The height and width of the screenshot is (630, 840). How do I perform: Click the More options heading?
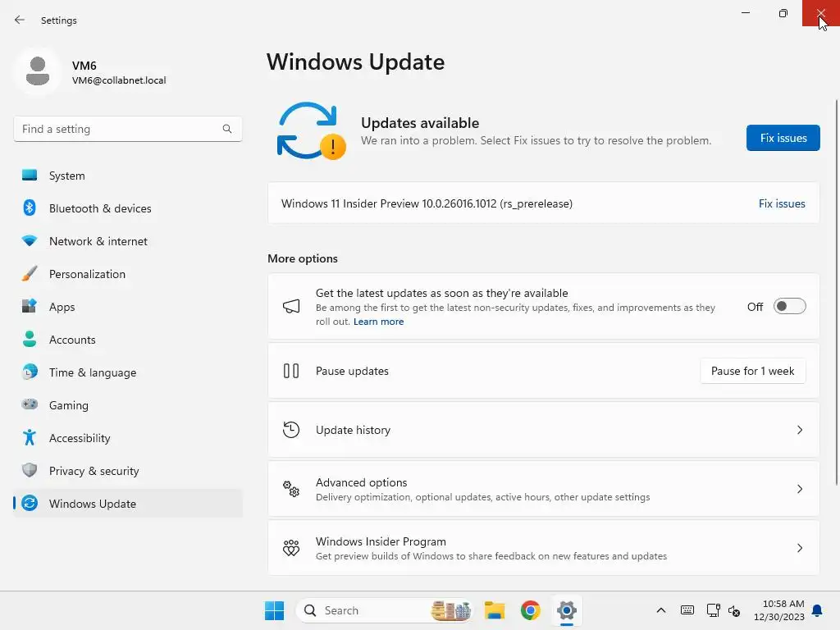[x=303, y=258]
